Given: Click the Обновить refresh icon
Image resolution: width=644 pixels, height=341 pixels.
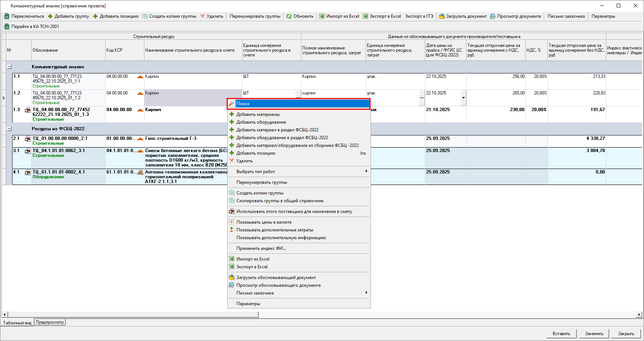Looking at the screenshot, I should coord(289,16).
